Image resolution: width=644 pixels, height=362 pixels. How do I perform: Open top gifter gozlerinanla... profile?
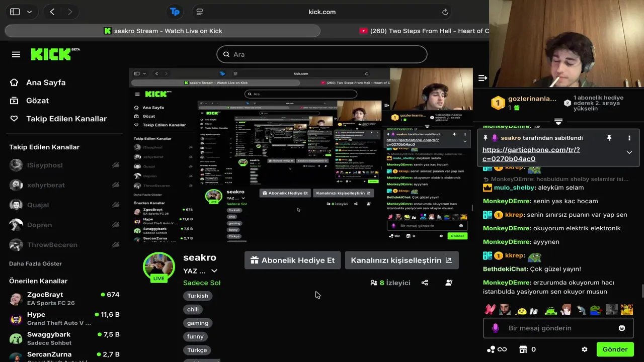(532, 99)
